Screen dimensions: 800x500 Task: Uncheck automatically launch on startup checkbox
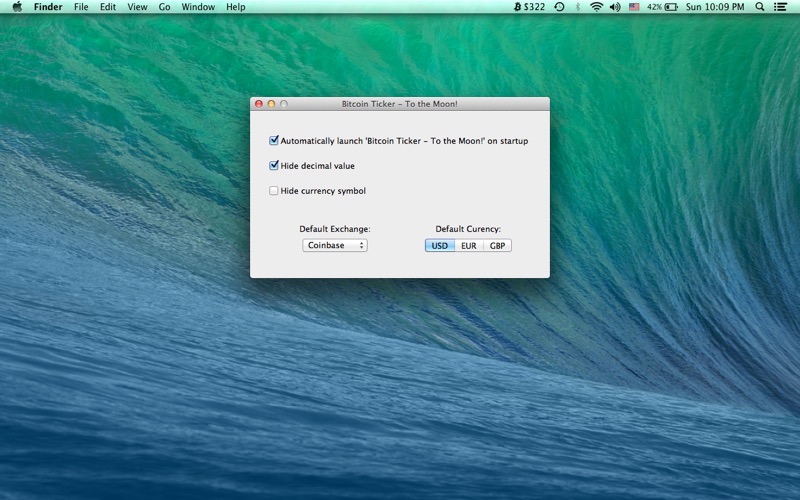coord(274,141)
